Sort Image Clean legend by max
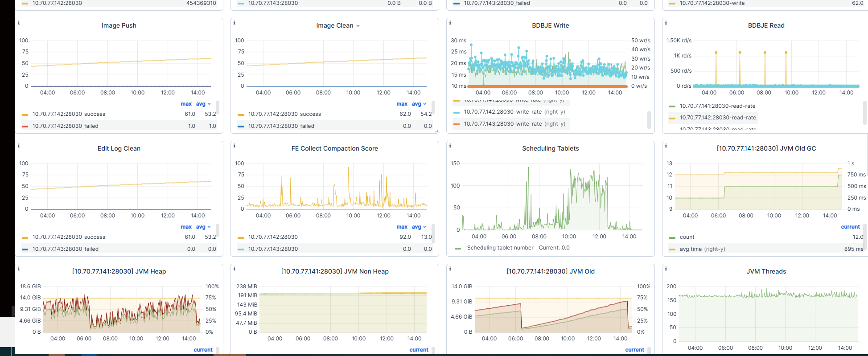 [402, 104]
